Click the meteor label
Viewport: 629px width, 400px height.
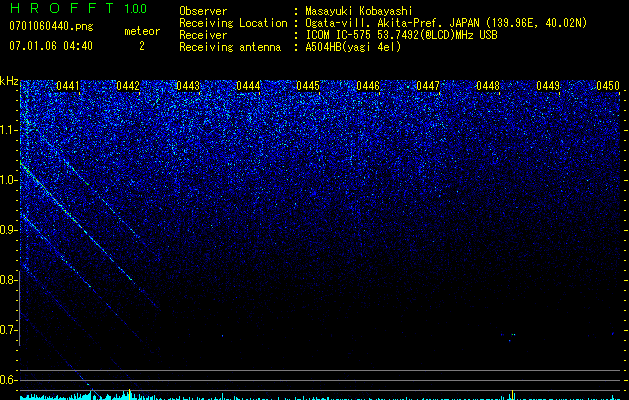point(142,31)
